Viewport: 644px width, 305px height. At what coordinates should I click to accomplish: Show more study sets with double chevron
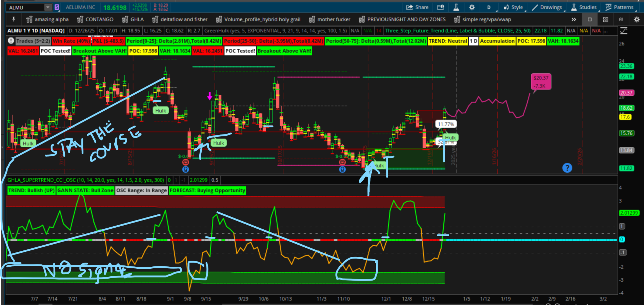574,19
